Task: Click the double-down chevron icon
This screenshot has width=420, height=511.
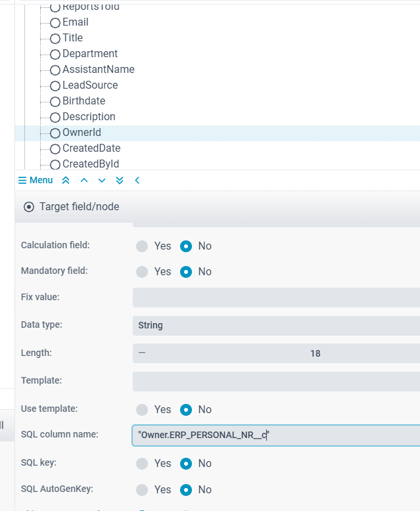Action: 119,180
